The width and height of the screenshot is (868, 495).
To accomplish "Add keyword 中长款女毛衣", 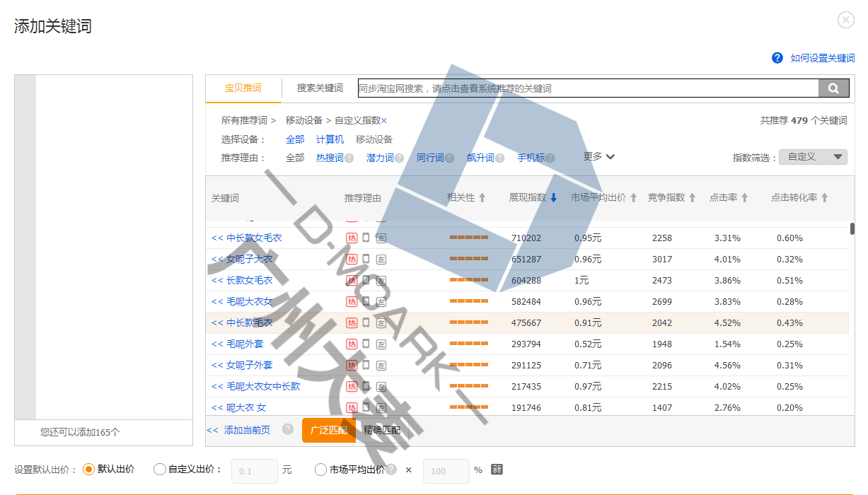I will click(x=246, y=238).
